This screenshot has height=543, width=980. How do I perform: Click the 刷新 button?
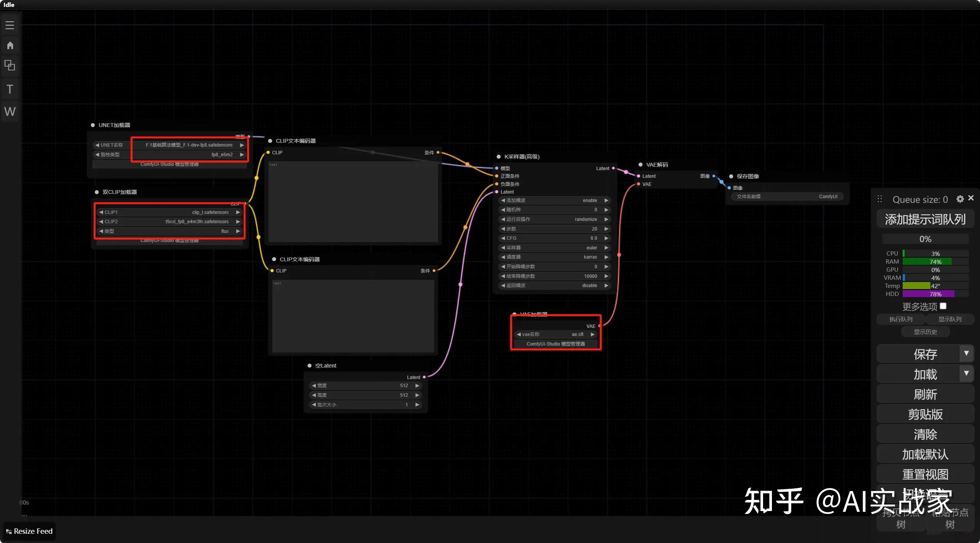(925, 394)
